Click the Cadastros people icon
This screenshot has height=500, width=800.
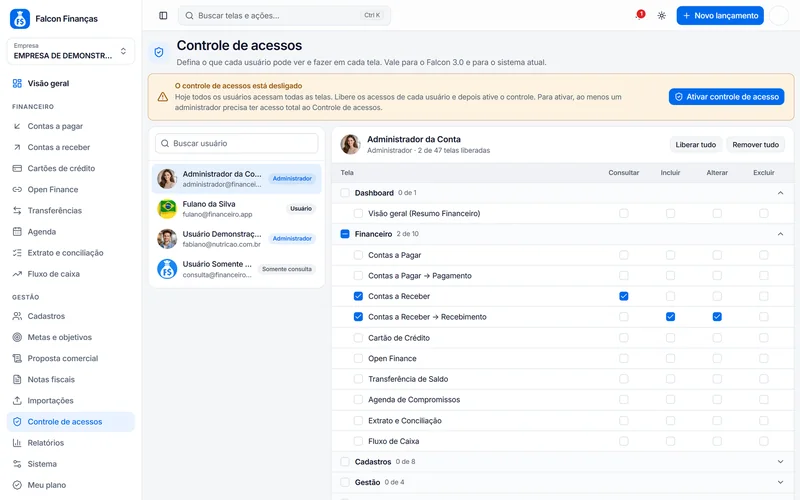[17, 316]
